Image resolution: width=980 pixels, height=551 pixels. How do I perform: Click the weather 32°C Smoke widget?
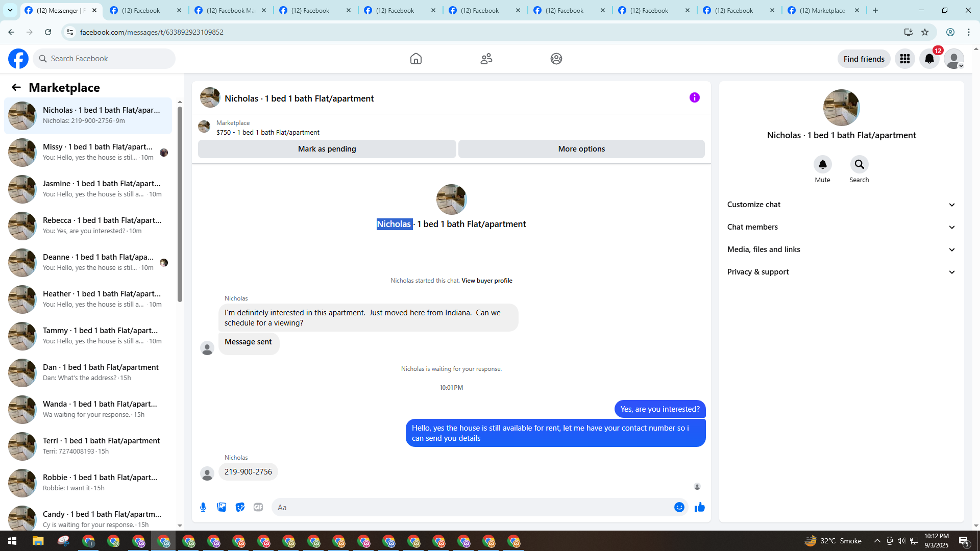pyautogui.click(x=833, y=541)
